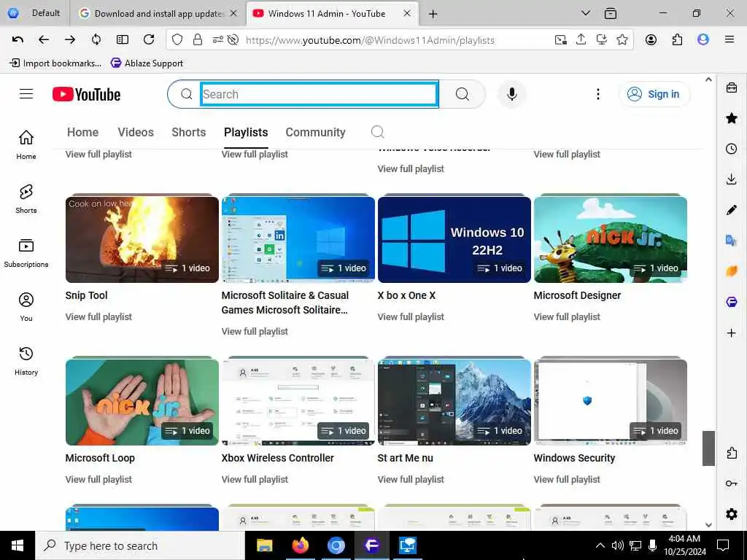
Task: Open the downloads icon in right sidebar
Action: (x=731, y=179)
